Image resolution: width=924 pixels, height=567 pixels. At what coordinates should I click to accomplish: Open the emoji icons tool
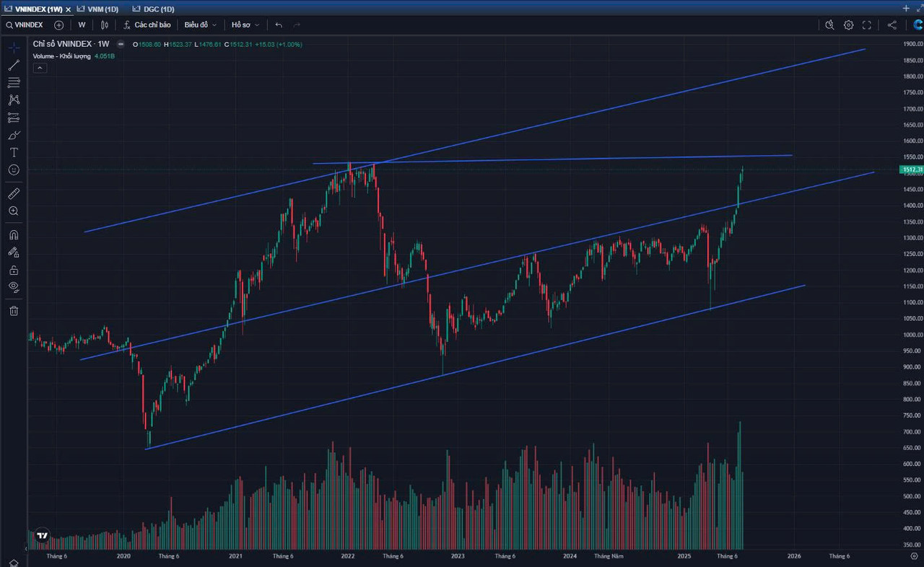14,170
